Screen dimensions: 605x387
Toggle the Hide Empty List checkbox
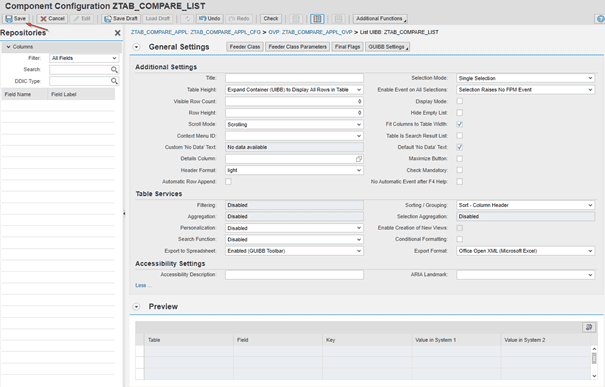(x=460, y=113)
